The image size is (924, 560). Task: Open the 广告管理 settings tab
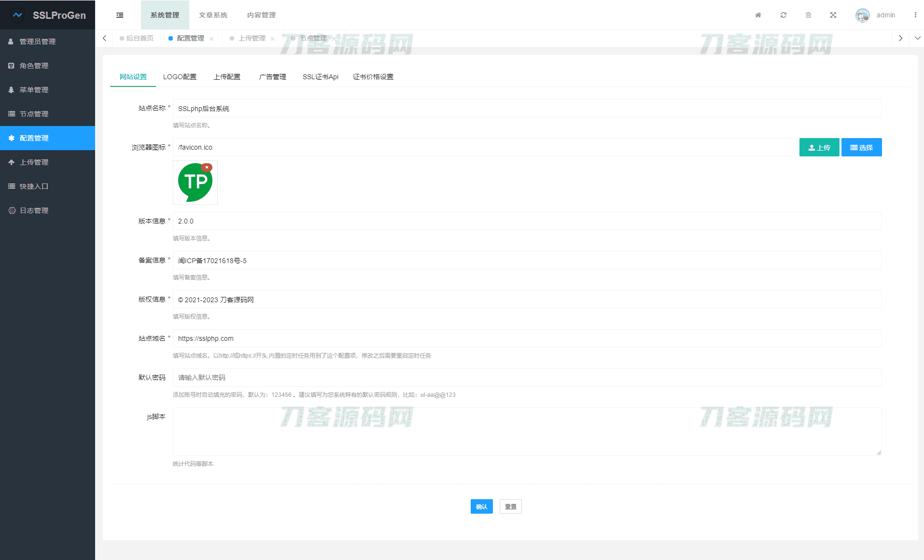273,77
